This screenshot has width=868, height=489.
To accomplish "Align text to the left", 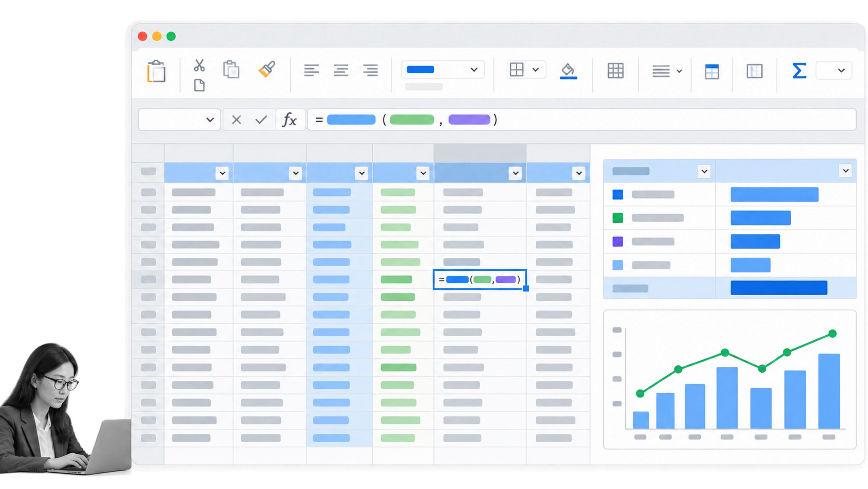I will (x=311, y=70).
